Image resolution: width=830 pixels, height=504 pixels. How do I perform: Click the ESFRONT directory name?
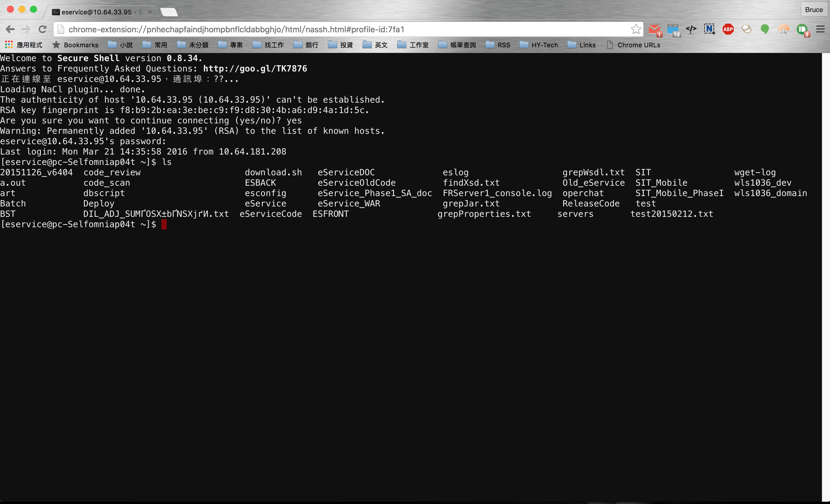(331, 214)
